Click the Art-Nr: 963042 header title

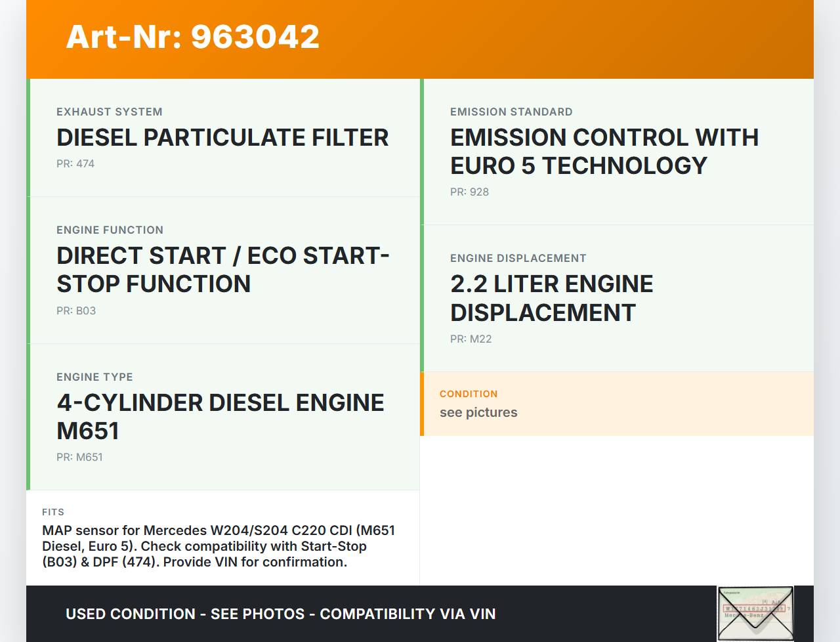[x=192, y=37]
